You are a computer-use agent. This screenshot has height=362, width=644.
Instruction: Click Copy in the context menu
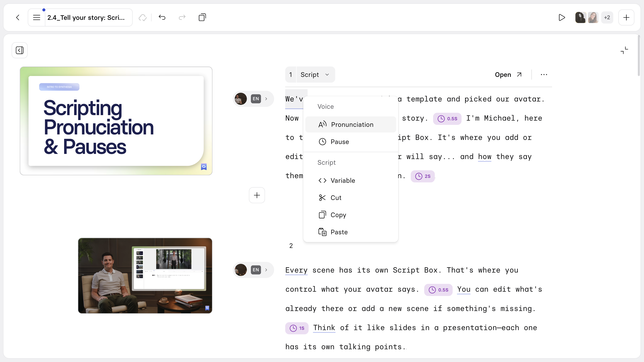[338, 215]
